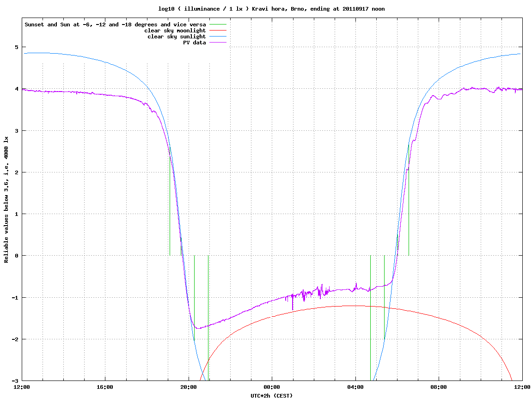Click the x-axis label 20:00

coord(189,387)
